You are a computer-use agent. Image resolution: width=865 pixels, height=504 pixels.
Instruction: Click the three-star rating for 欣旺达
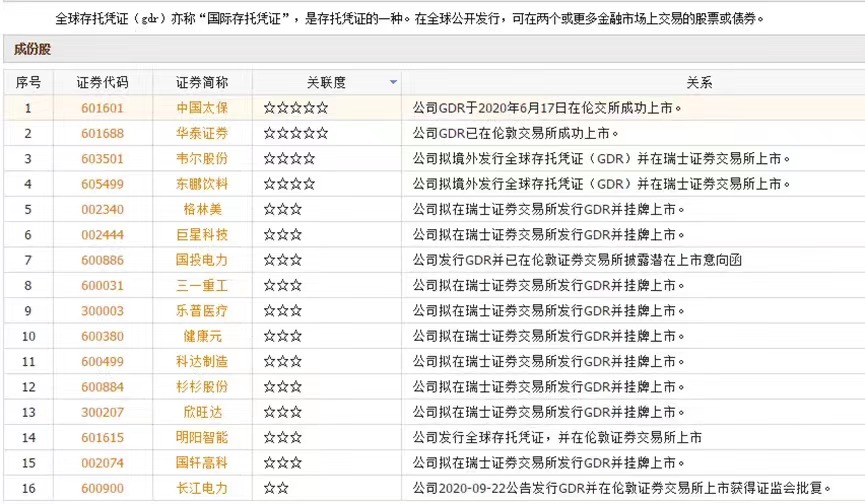[282, 412]
